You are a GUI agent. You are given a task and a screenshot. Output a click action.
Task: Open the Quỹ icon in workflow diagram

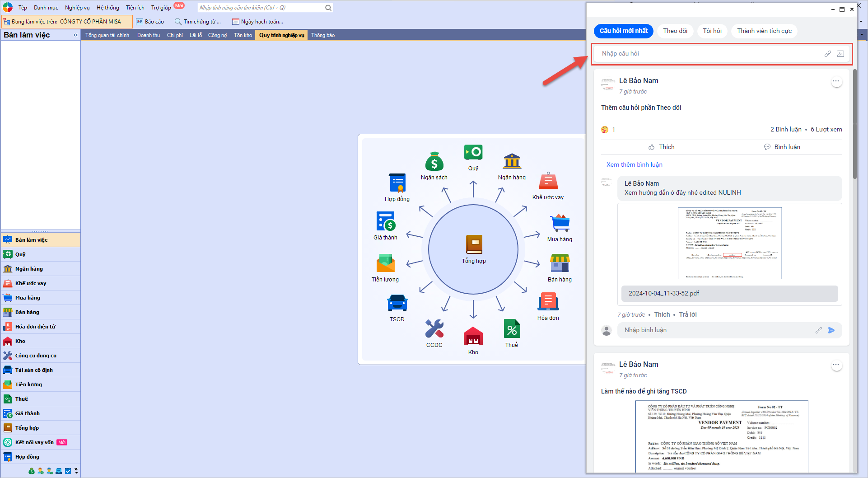pyautogui.click(x=473, y=153)
